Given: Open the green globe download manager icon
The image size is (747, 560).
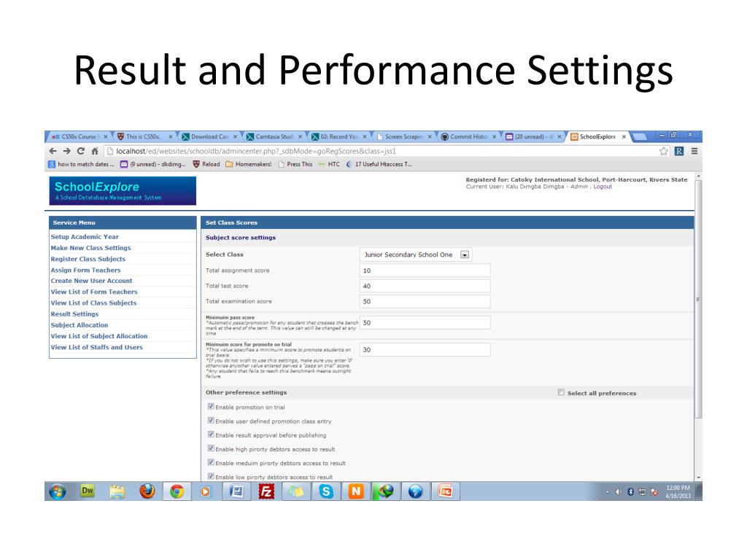Looking at the screenshot, I should point(386,491).
